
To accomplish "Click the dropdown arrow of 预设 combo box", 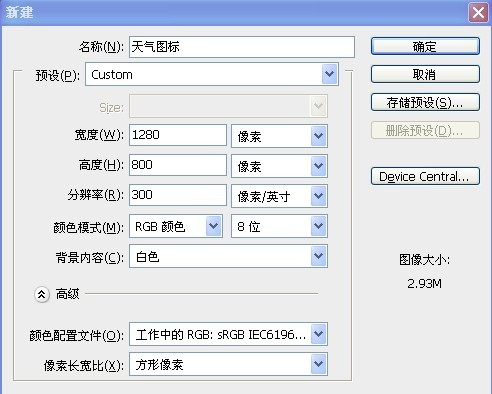I will tap(330, 74).
